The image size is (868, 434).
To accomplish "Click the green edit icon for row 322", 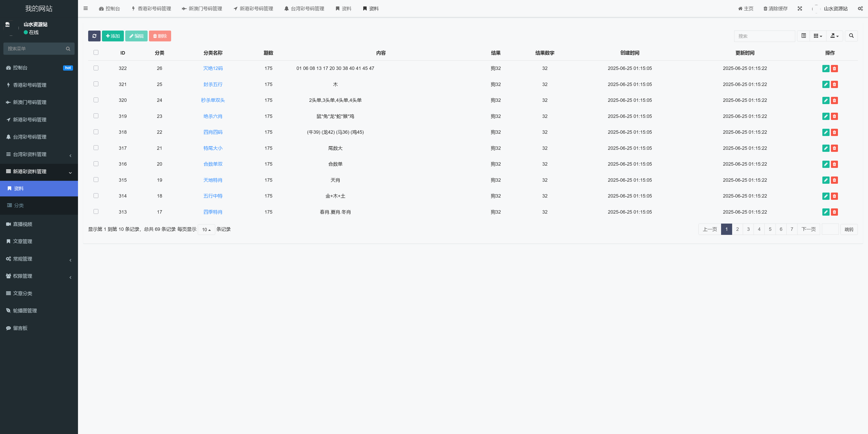I will click(826, 69).
